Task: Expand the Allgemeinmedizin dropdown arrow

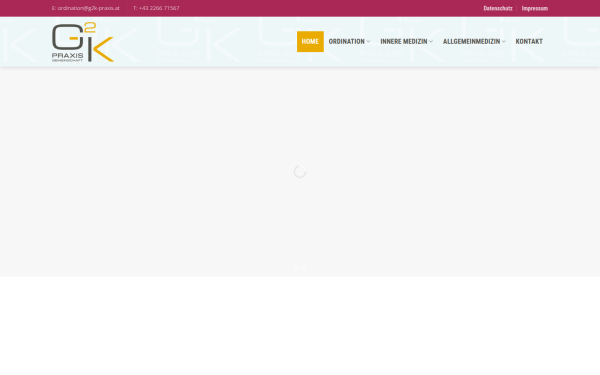Action: pos(504,42)
